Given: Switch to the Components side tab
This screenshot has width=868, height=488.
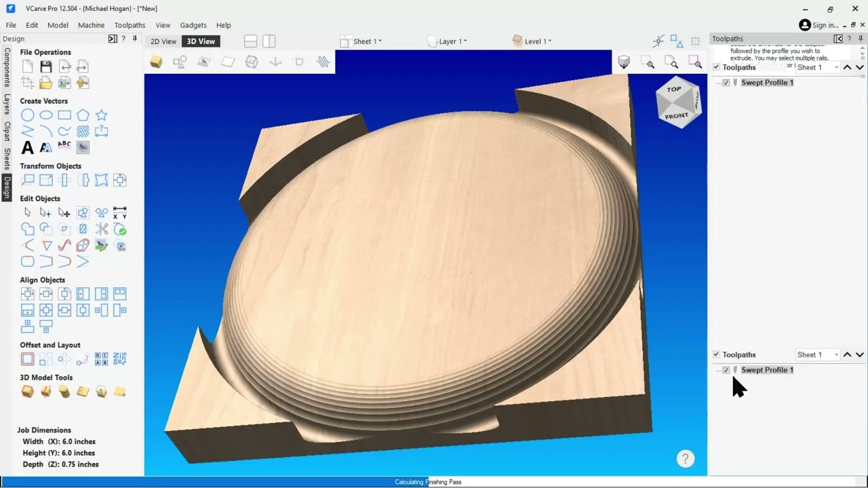Looking at the screenshot, I should click(x=7, y=66).
